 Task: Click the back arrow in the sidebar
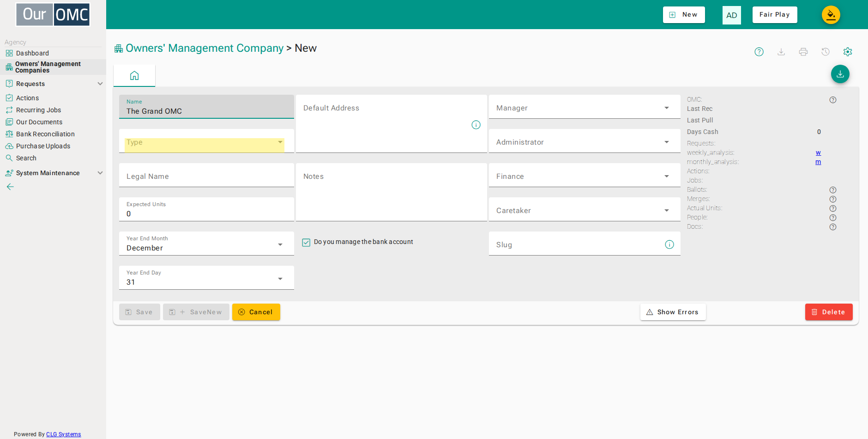click(10, 187)
